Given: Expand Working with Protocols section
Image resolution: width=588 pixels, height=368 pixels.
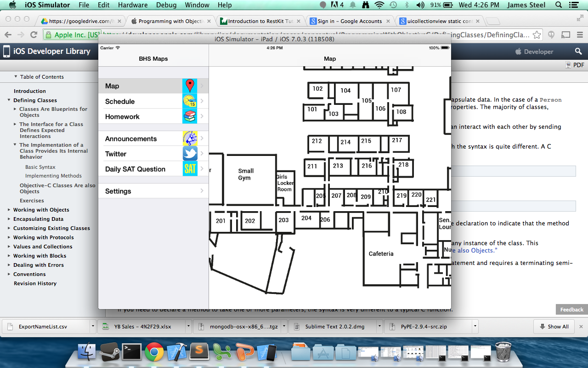Looking at the screenshot, I should [9, 237].
